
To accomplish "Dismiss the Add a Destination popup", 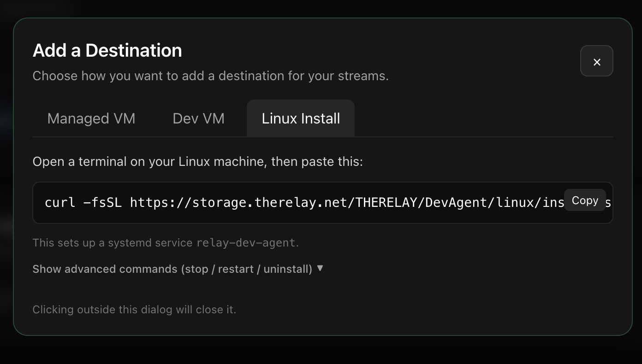I will 597,61.
